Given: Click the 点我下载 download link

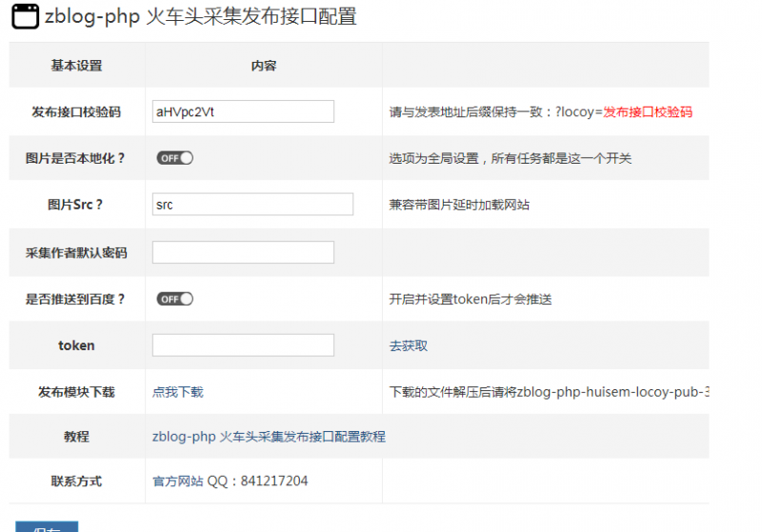Looking at the screenshot, I should pos(177,391).
